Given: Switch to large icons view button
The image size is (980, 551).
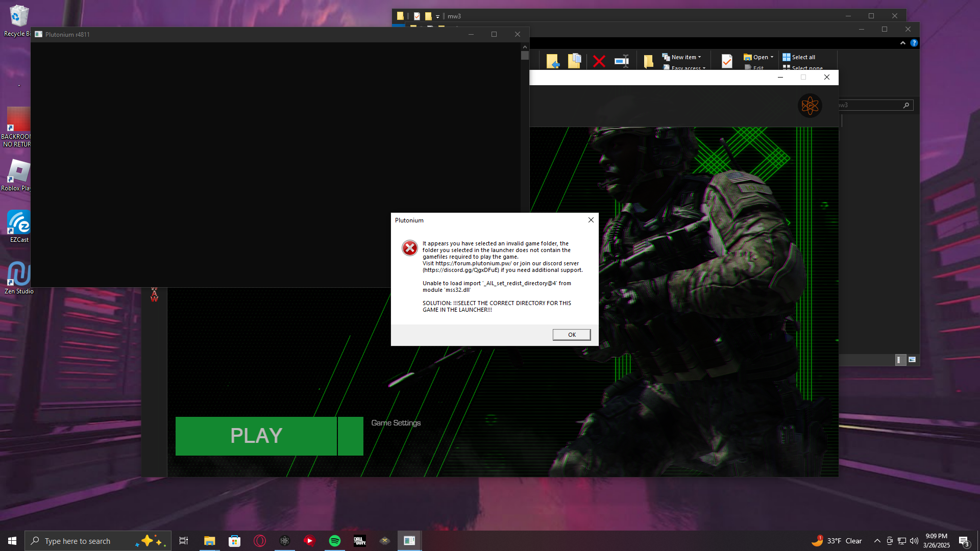Looking at the screenshot, I should (x=912, y=360).
